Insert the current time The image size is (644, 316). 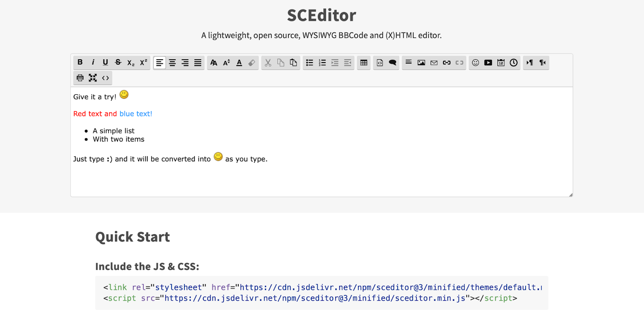pyautogui.click(x=514, y=62)
